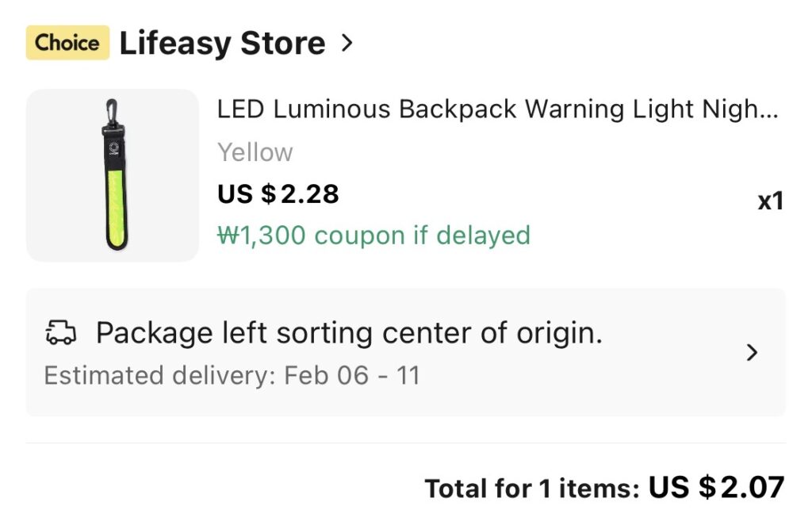Open the LED backpack light product thumbnail
The height and width of the screenshot is (525, 812).
coord(113,175)
